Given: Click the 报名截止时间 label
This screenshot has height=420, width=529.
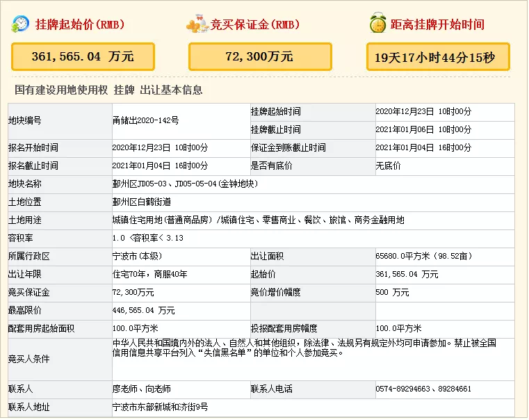Looking at the screenshot, I should [33, 166].
